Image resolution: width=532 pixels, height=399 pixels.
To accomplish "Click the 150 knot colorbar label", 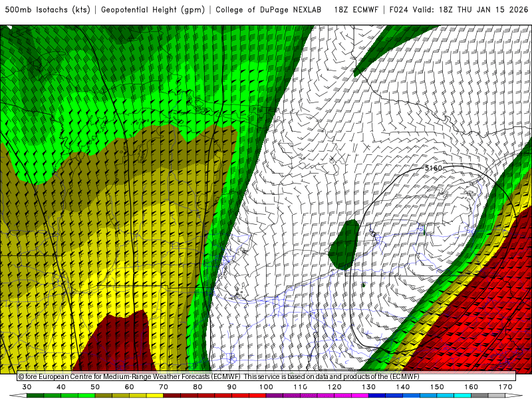I will pos(437,387).
